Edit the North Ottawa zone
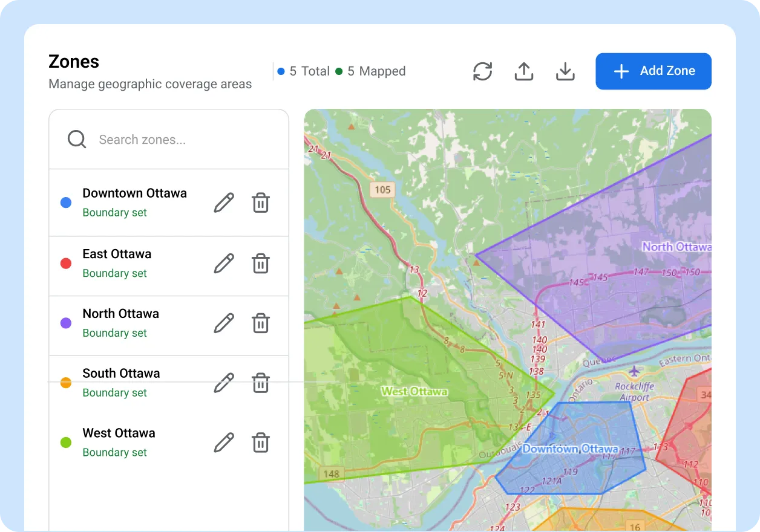760x532 pixels. [223, 323]
